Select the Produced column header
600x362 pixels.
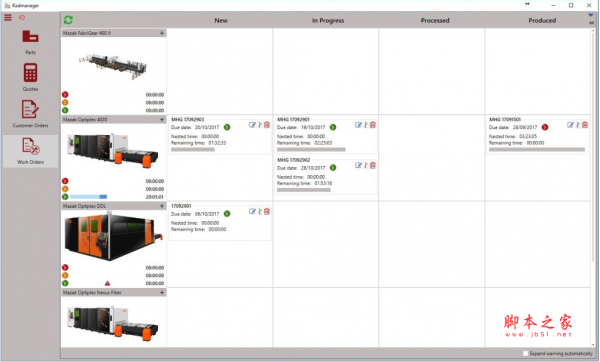point(542,21)
